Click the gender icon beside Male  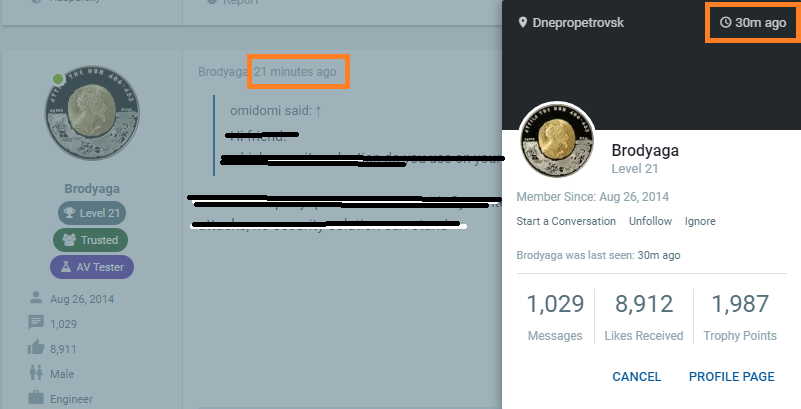tap(36, 373)
